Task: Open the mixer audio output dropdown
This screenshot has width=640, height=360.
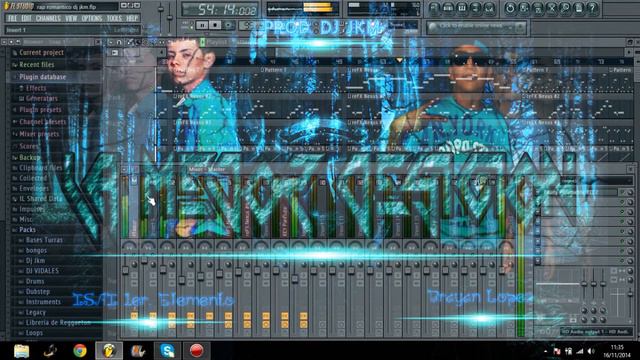Action: click(x=596, y=332)
